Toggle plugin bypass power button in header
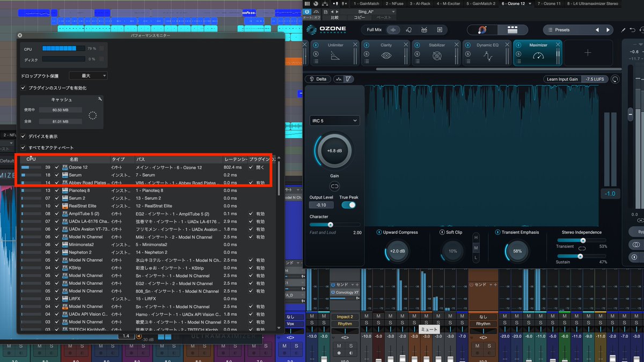 [307, 11]
